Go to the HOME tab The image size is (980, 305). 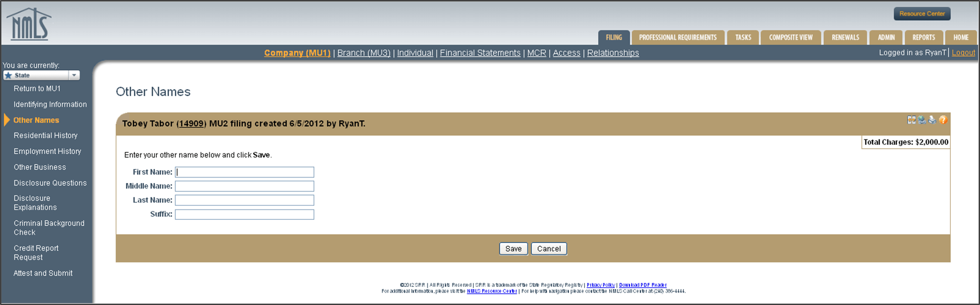pos(961,37)
